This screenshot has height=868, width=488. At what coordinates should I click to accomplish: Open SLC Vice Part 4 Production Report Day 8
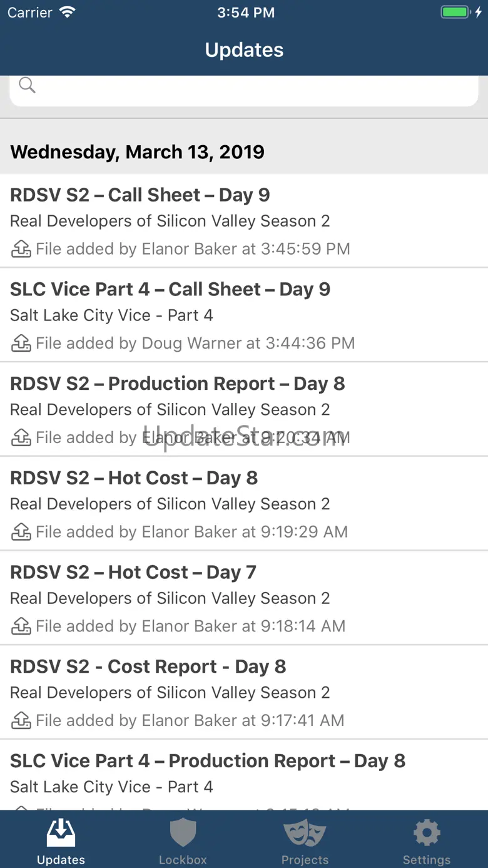(244, 775)
